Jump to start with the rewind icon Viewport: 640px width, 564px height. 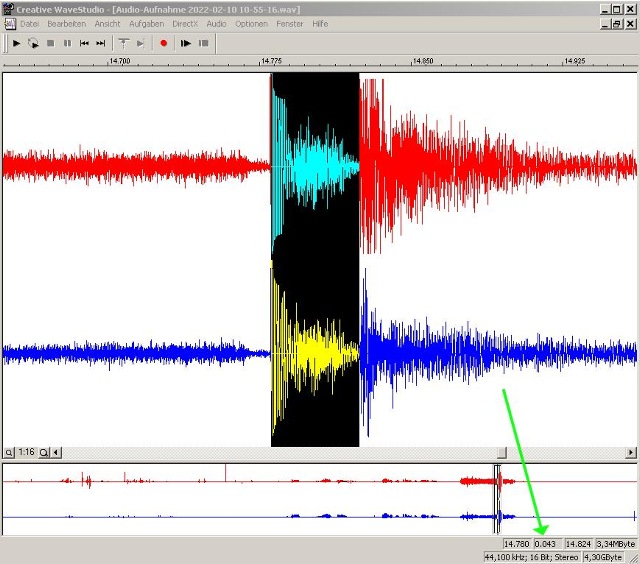coord(84,43)
